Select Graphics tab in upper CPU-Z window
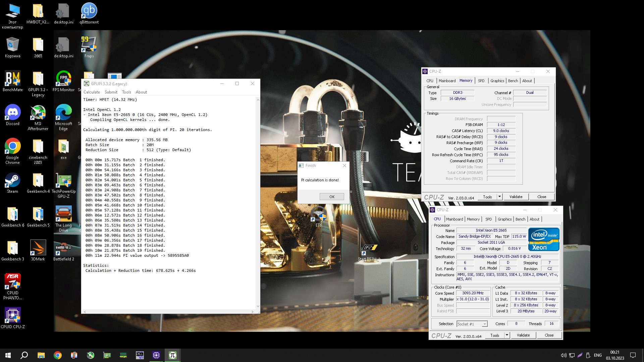Viewport: 644px width, 362px height. [497, 81]
